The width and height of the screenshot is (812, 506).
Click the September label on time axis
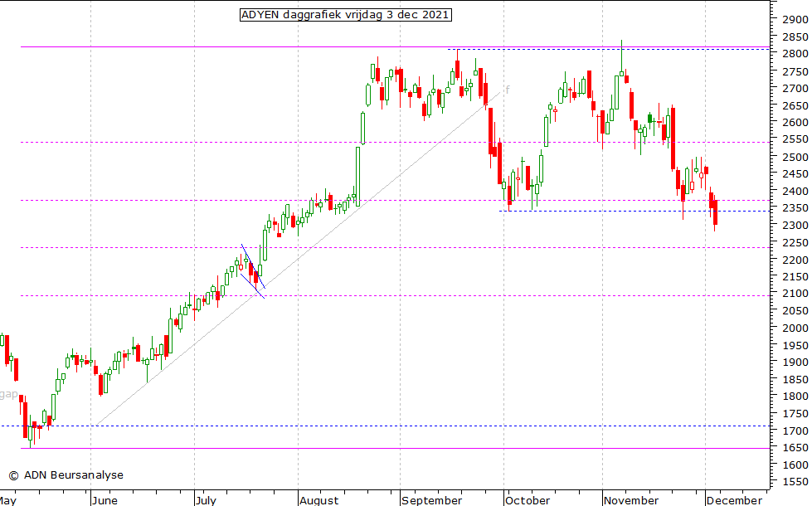point(432,500)
